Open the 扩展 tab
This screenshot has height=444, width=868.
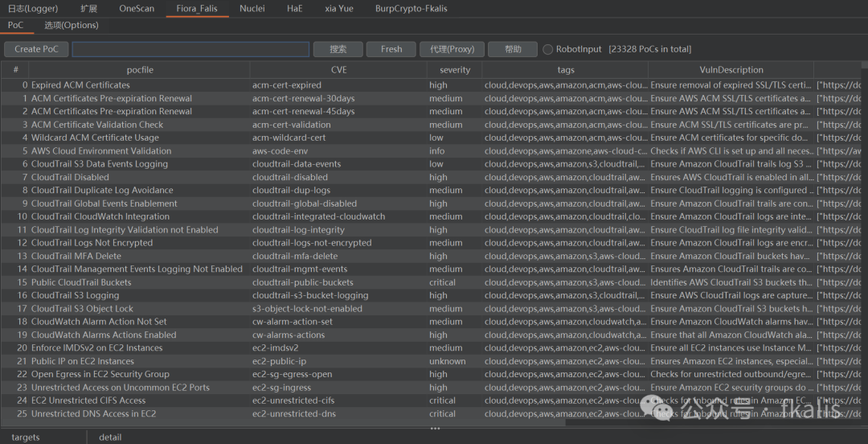tap(88, 8)
